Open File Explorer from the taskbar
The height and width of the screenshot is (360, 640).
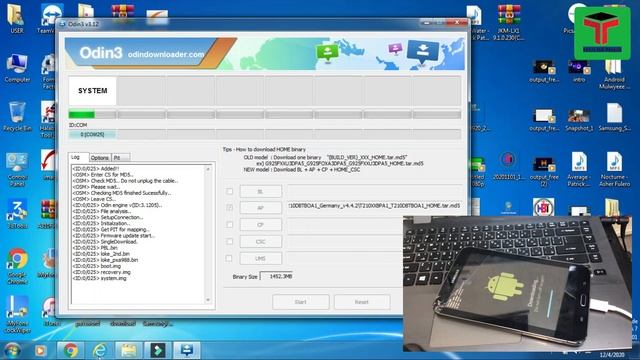(x=129, y=350)
